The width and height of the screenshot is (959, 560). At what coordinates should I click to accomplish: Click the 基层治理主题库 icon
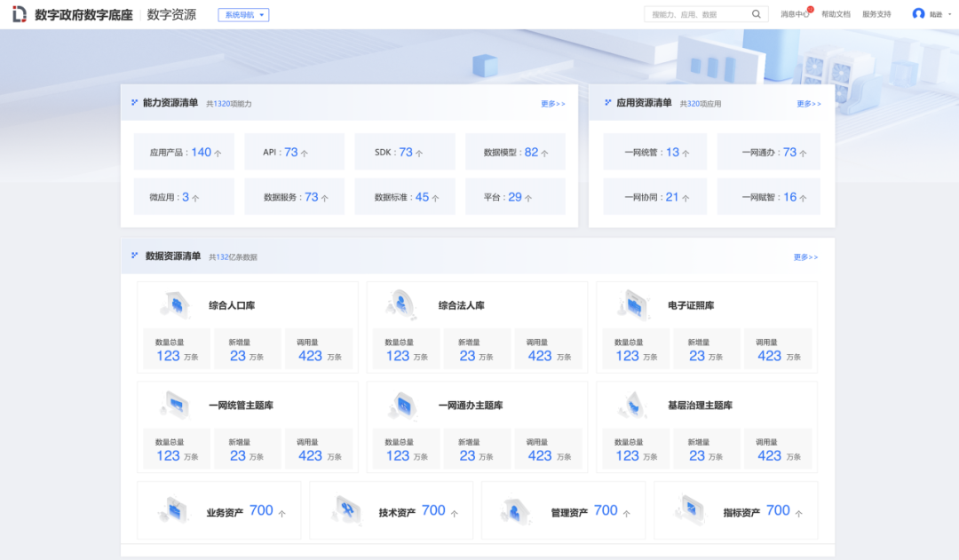coord(632,406)
